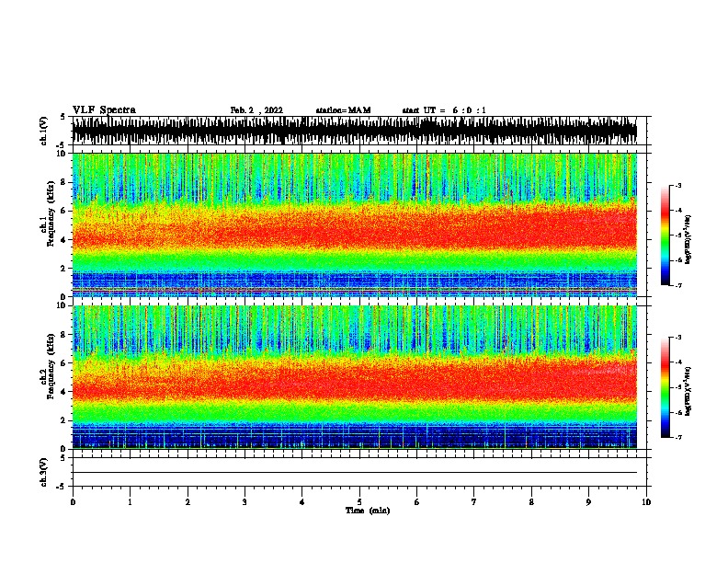The width and height of the screenshot is (728, 563).
Task: Click time axis tick label "4"
Action: 302,502
